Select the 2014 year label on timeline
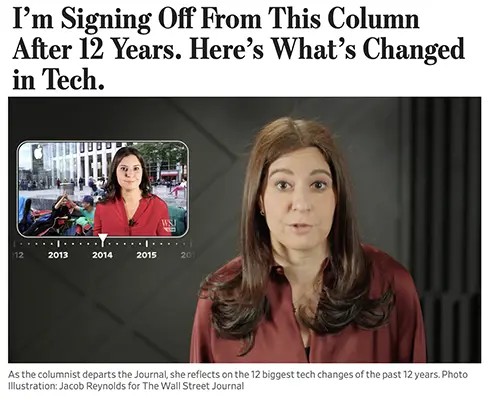The image size is (492, 400). (x=102, y=255)
